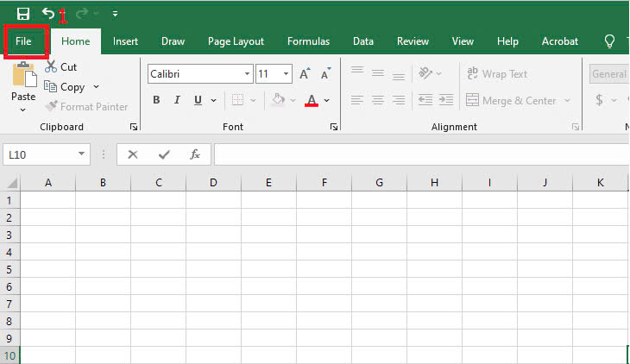This screenshot has width=630, height=364.
Task: Open Insert Function fx button
Action: (195, 154)
